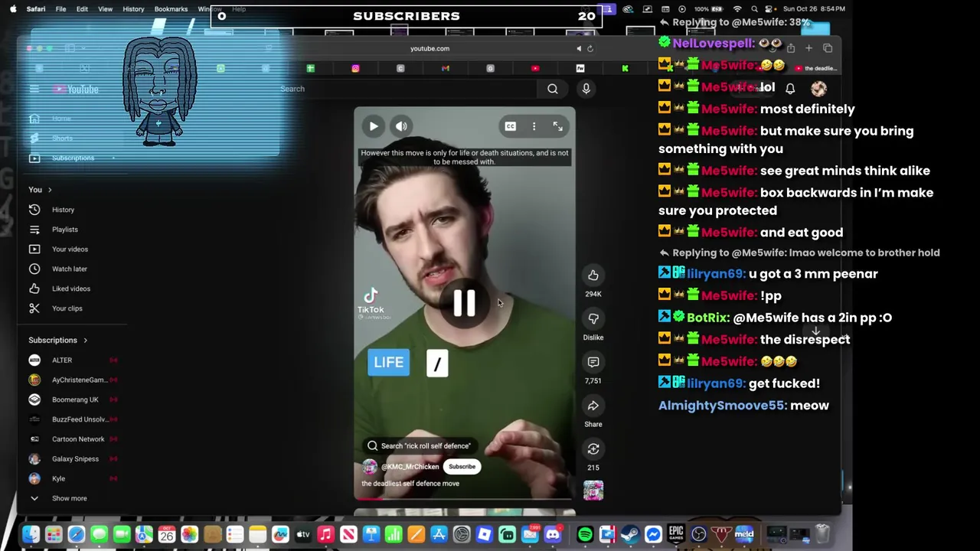Image resolution: width=980 pixels, height=551 pixels.
Task: Click the small play button atop the Short
Action: point(373,126)
